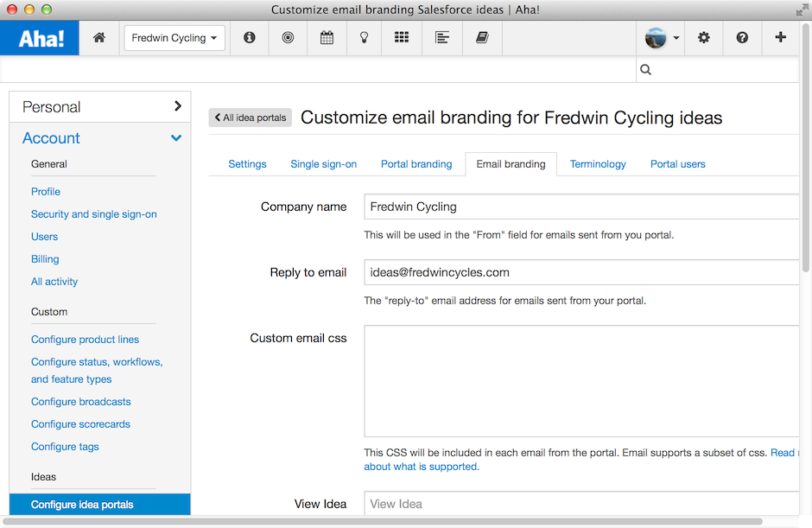
Task: Click the plus add icon
Action: coord(780,37)
